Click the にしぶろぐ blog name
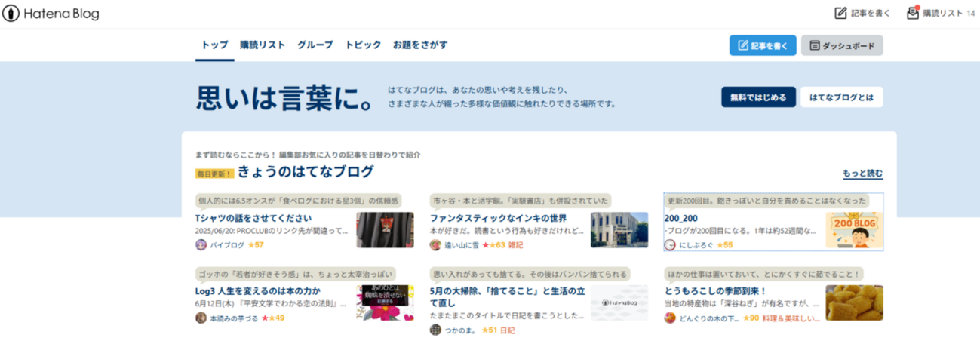980x347 pixels. tap(696, 245)
